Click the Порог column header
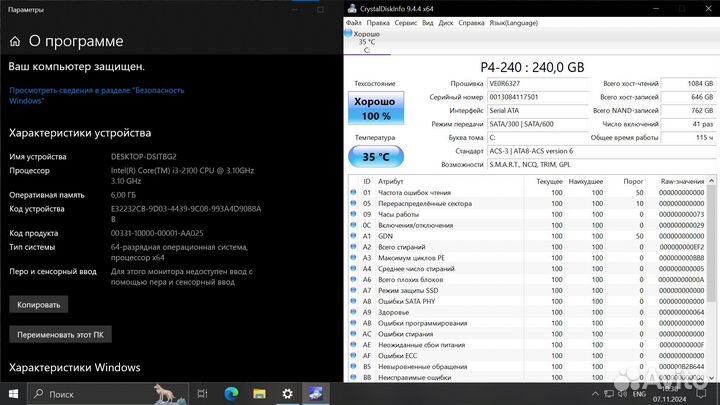Screen dimensions: 720x405 [633, 181]
